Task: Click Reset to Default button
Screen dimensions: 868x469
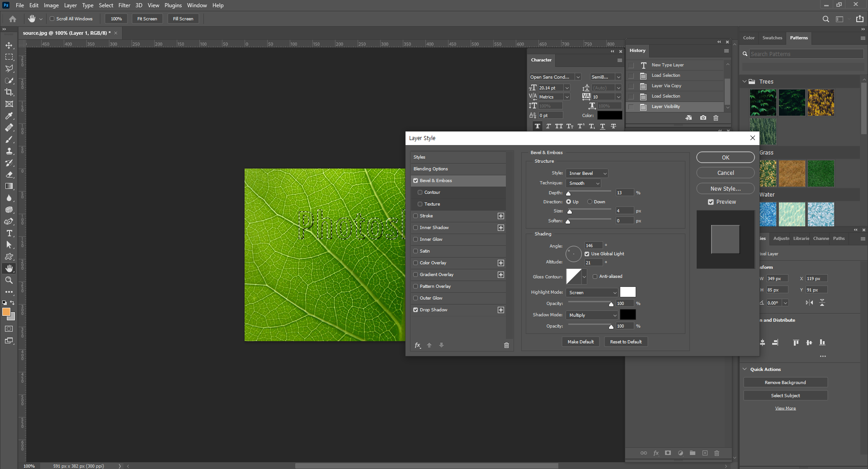Action: [626, 342]
